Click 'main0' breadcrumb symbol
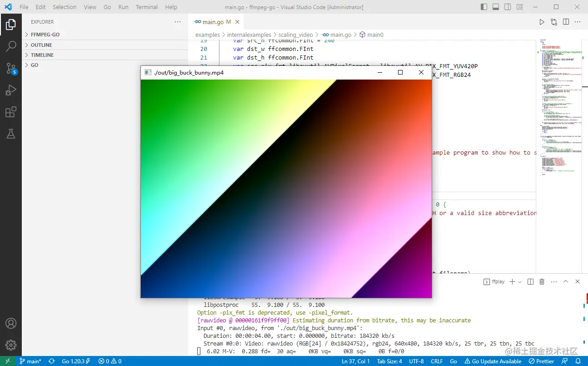This screenshot has height=366, width=588. [x=371, y=35]
